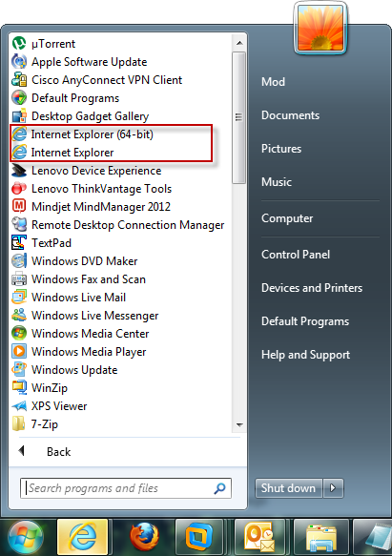
Task: Click the Internet Explorer taskbar button
Action: [x=83, y=537]
